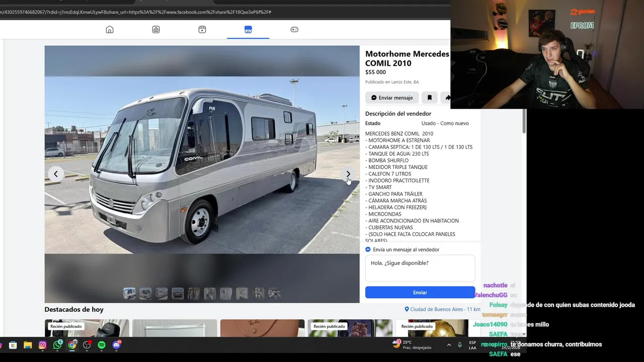Click the Messenger icon beside Envía un mensaje
The width and height of the screenshot is (644, 362).
click(368, 249)
